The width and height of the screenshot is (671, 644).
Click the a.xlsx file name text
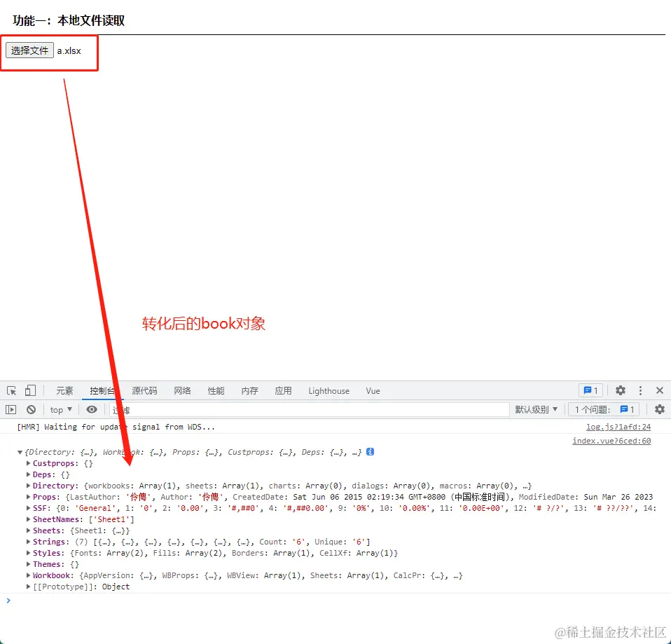click(69, 51)
